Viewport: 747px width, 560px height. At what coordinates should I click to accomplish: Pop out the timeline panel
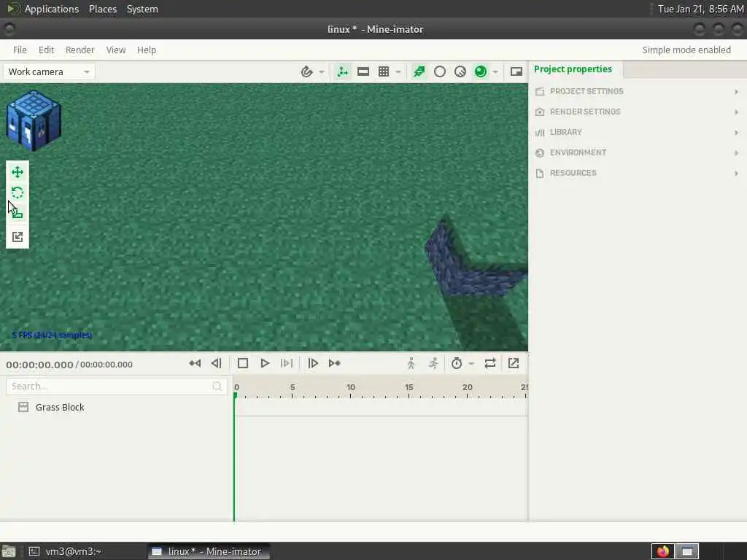[514, 363]
